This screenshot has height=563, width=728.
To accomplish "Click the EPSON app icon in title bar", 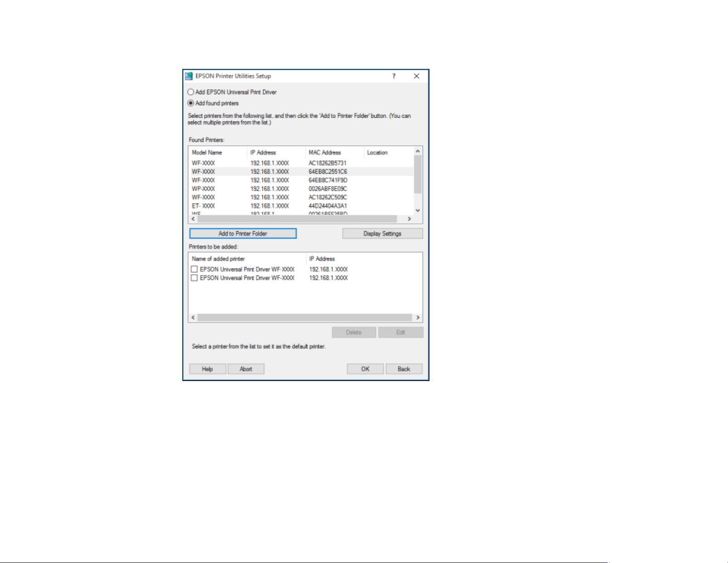I will click(189, 76).
